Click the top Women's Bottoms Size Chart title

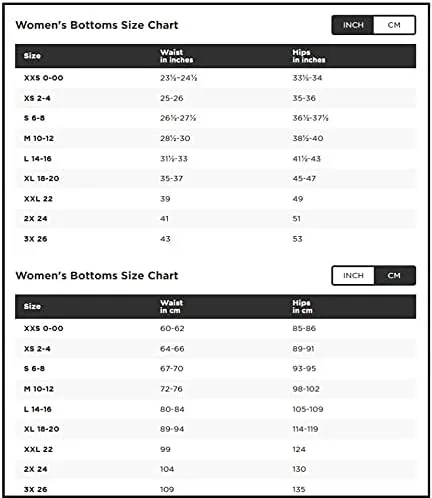coord(97,25)
